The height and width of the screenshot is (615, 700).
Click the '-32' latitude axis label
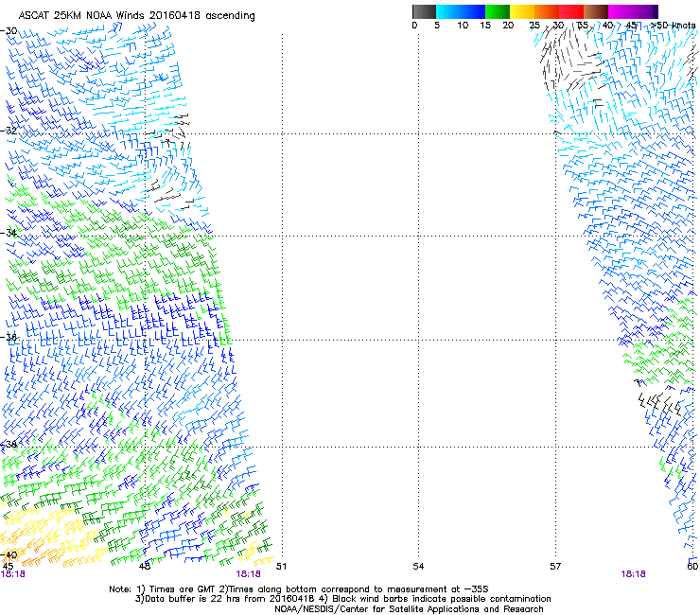coord(9,131)
